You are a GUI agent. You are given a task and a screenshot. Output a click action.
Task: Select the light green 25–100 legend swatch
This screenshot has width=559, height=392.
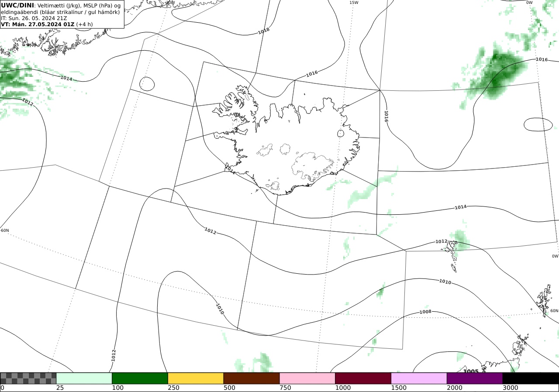84,378
